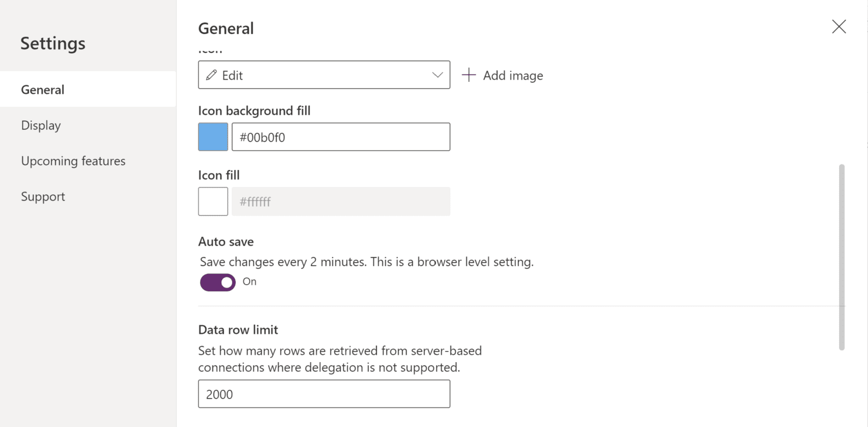Click inside the Data row limit field
868x427 pixels.
point(324,394)
